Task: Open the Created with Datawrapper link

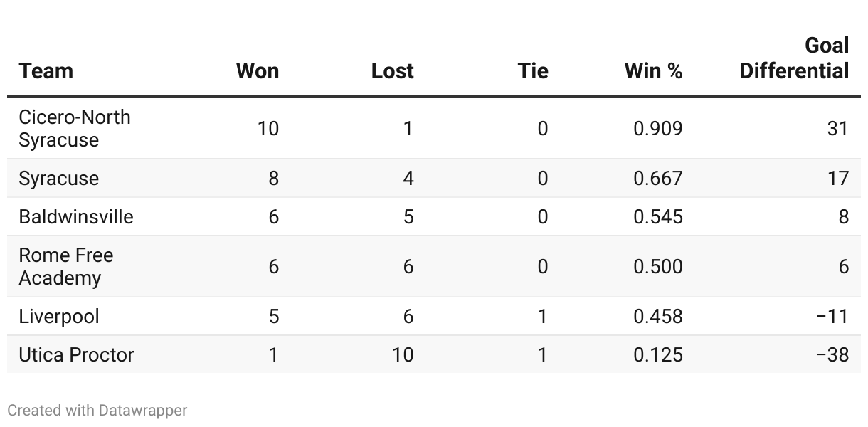Action: [x=97, y=411]
